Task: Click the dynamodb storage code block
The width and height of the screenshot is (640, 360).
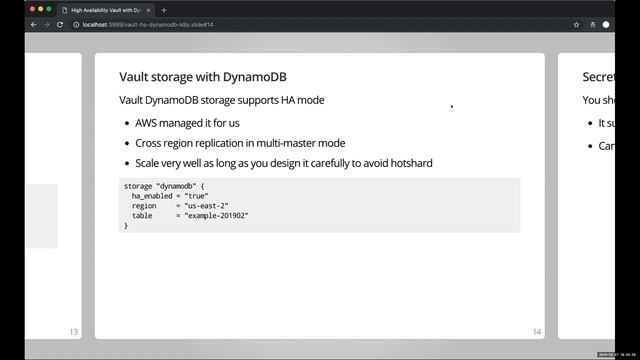Action: coord(320,205)
